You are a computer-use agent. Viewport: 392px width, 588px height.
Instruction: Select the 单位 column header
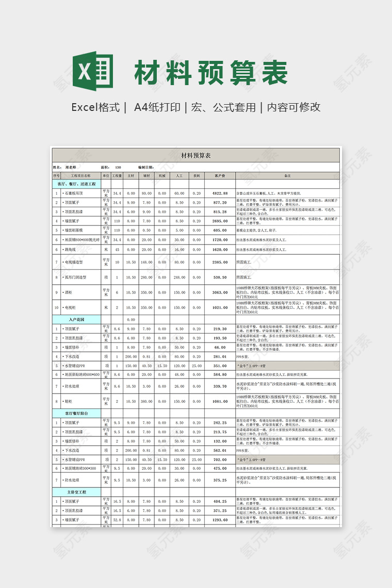click(x=106, y=175)
